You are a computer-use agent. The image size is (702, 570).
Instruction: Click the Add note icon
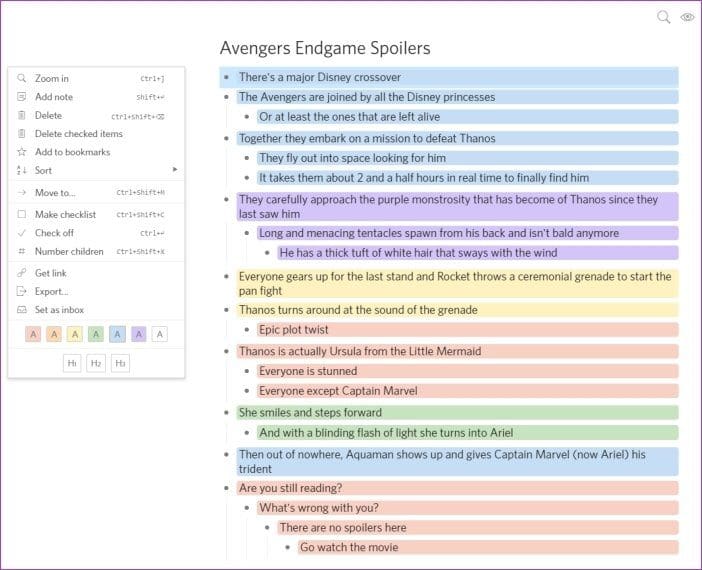(21, 97)
